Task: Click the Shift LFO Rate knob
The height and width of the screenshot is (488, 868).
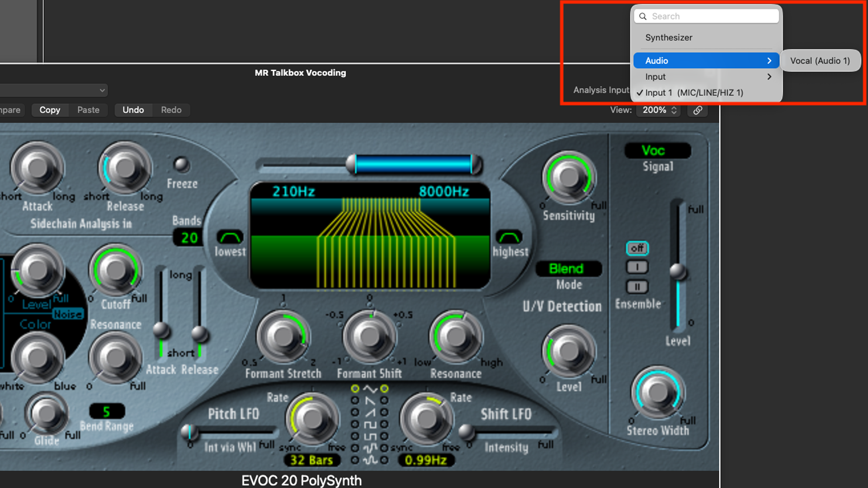Action: [426, 419]
